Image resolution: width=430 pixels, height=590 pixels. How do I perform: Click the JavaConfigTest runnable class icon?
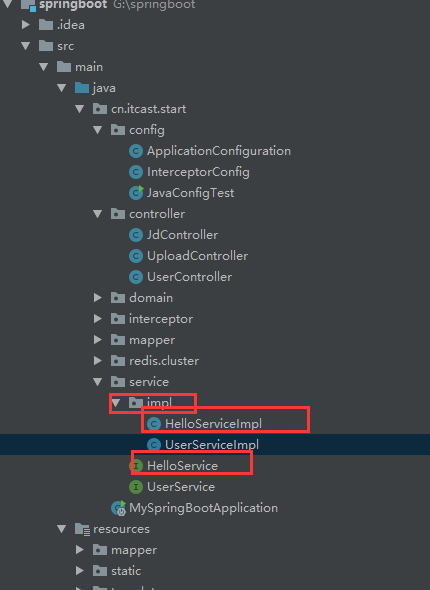[136, 193]
